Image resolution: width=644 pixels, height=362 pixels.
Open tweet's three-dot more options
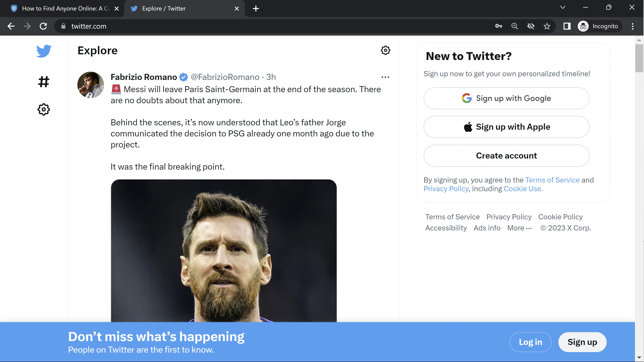click(385, 77)
